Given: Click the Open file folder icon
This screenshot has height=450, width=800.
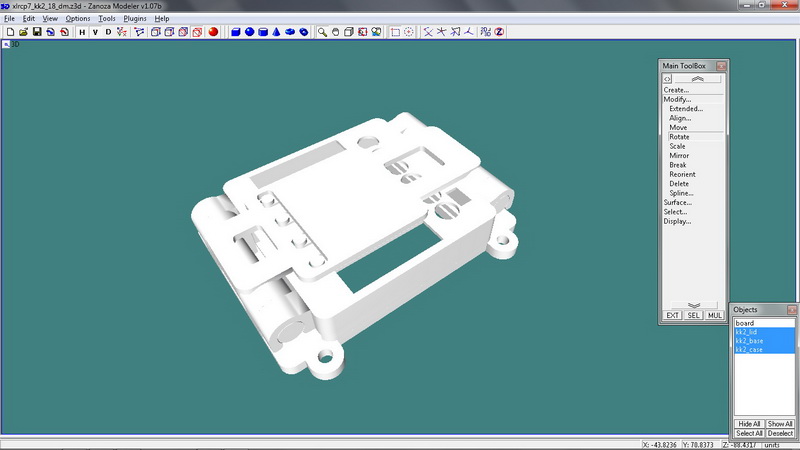Looking at the screenshot, I should point(23,32).
